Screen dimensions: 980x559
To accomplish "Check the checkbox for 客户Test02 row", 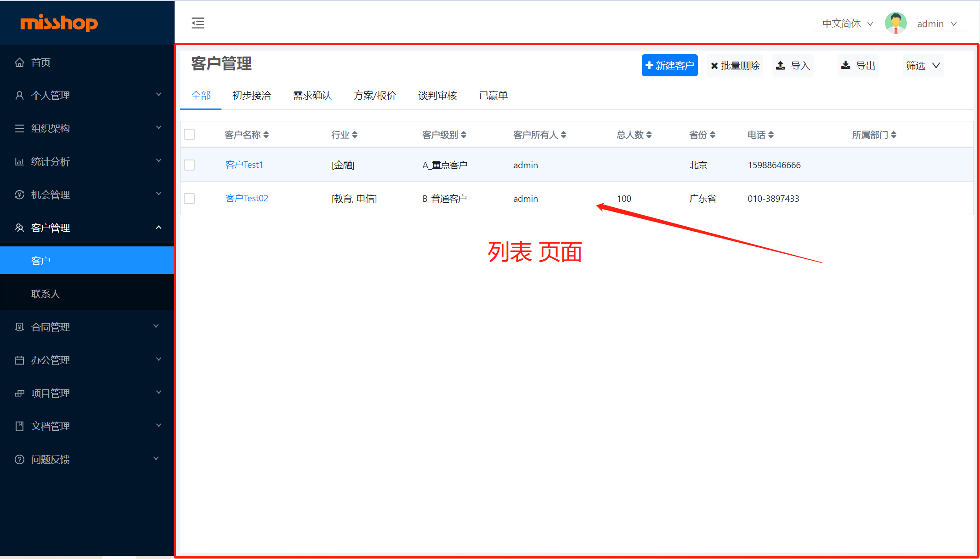I will point(189,199).
